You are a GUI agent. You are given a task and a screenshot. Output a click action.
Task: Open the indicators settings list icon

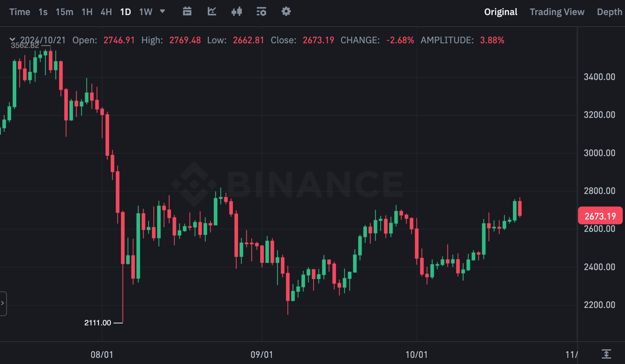(x=261, y=11)
